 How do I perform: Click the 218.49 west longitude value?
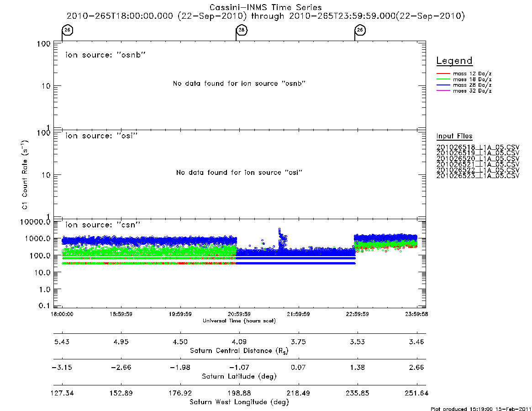tap(298, 393)
